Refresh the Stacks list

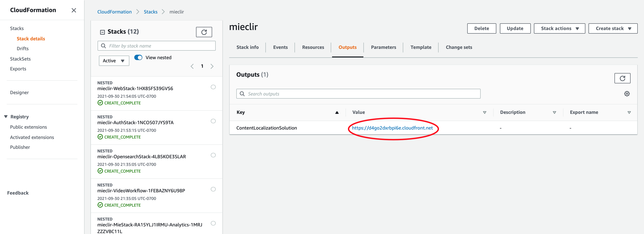(204, 32)
